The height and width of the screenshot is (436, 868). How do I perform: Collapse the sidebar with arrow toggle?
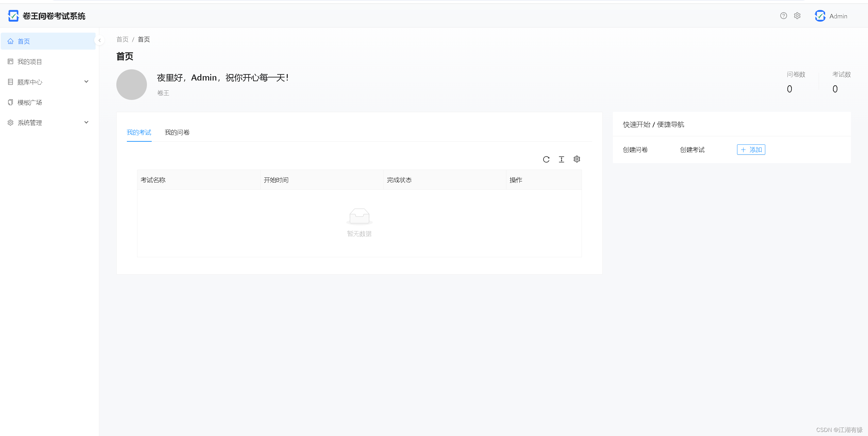click(99, 40)
